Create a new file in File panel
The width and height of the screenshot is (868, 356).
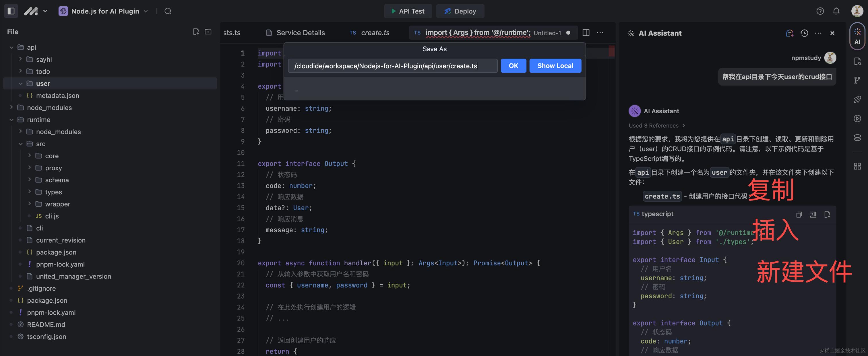pos(196,32)
